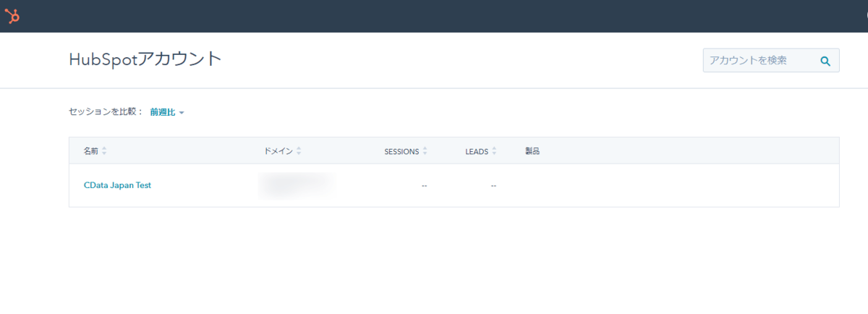Focus the アカウントを検索 search field
Image resolution: width=868 pixels, height=314 pixels.
pos(771,61)
